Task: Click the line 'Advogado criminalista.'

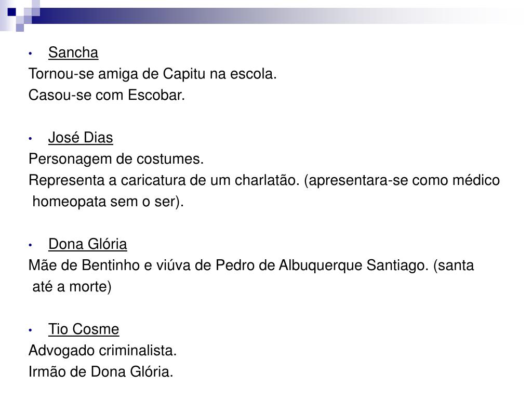Action: 102,351
